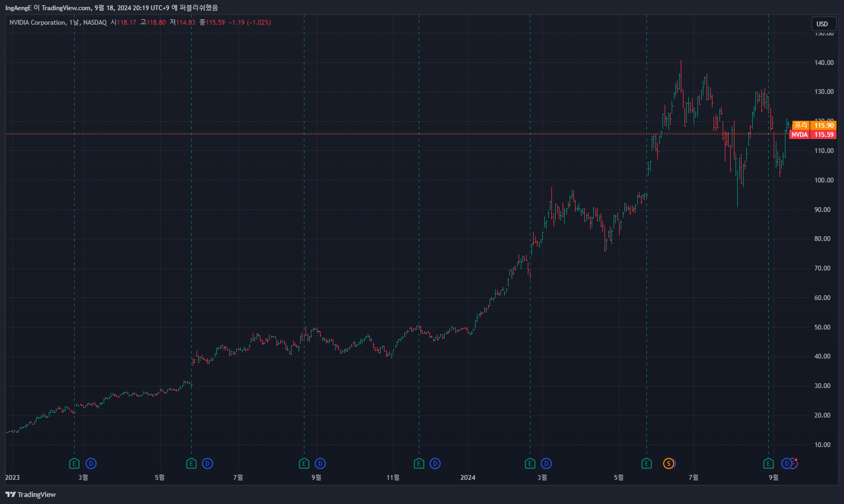Open the dividend marker from September 2023
The height and width of the screenshot is (504, 844).
pyautogui.click(x=321, y=464)
